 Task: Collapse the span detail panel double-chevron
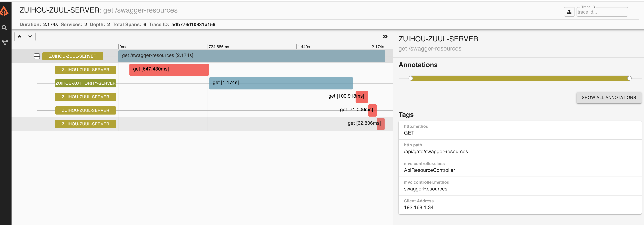385,36
